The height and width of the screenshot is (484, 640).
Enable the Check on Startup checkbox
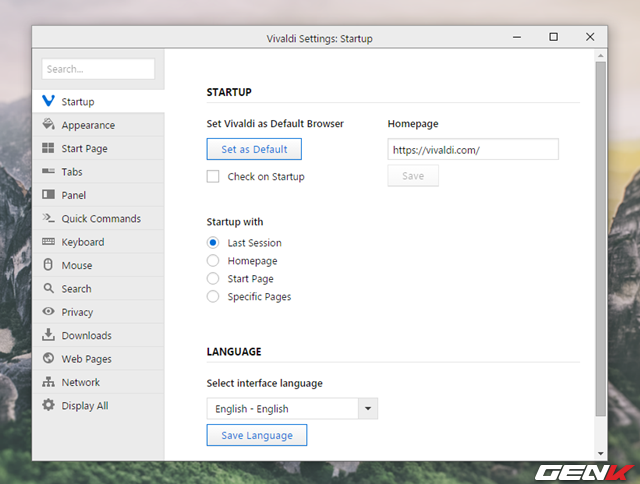(213, 177)
